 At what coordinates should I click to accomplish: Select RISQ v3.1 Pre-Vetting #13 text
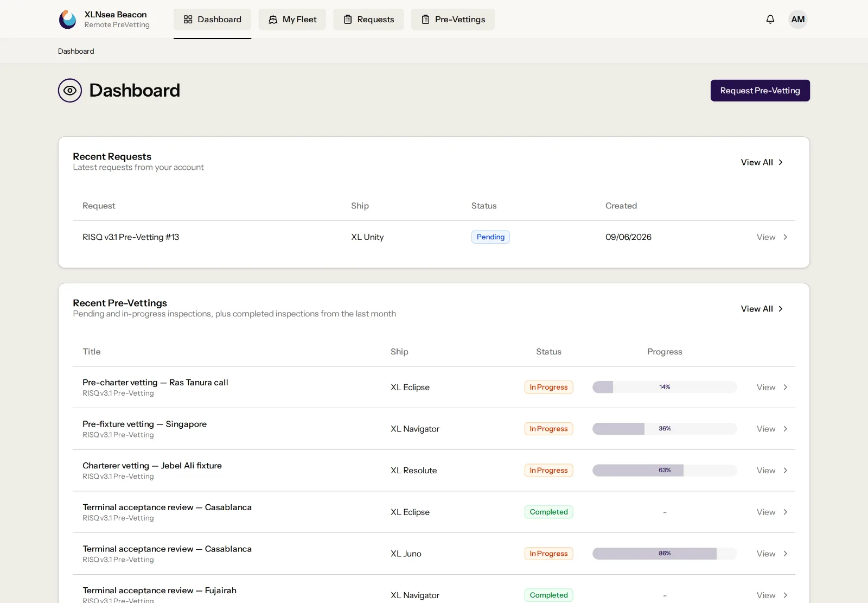point(131,237)
